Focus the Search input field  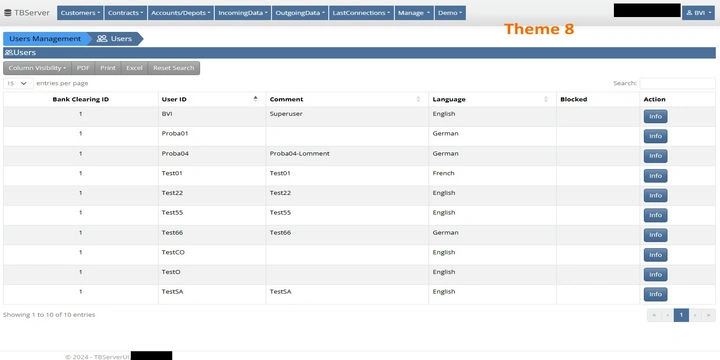click(x=677, y=84)
